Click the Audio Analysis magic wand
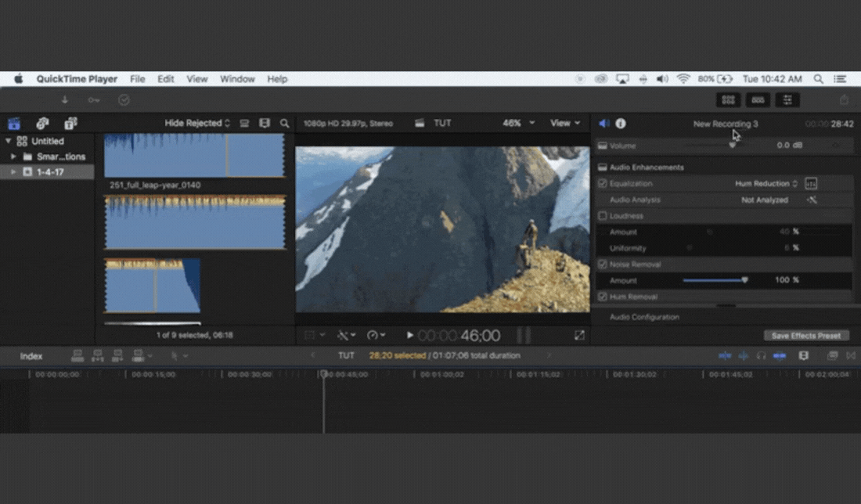The image size is (861, 504). [x=812, y=200]
